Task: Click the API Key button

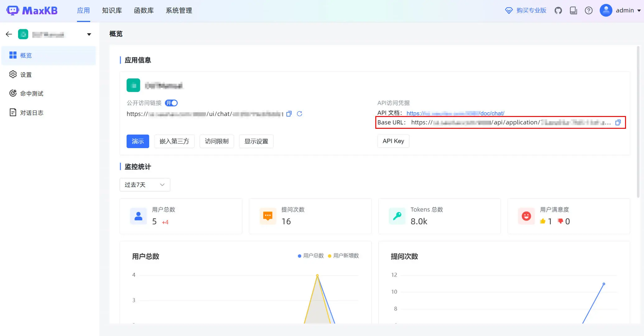Action: (x=393, y=141)
